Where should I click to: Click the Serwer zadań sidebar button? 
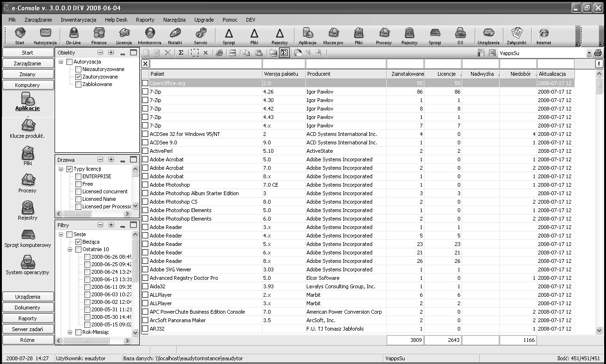28,329
